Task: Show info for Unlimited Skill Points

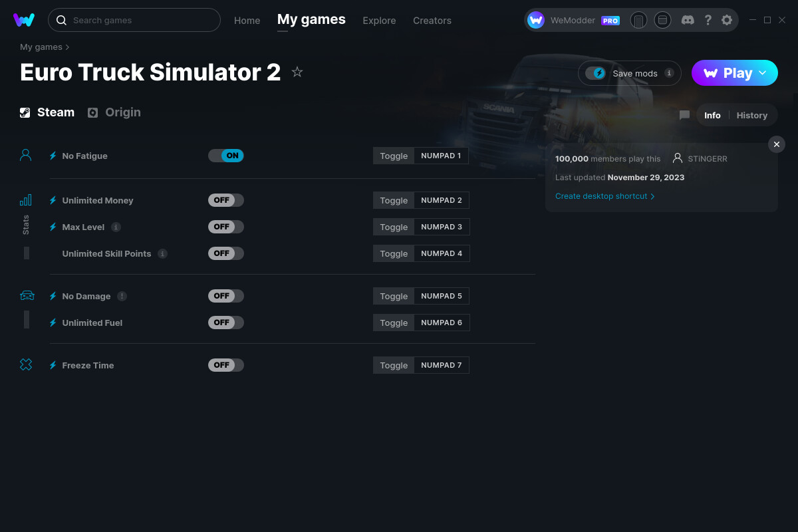Action: pos(162,253)
